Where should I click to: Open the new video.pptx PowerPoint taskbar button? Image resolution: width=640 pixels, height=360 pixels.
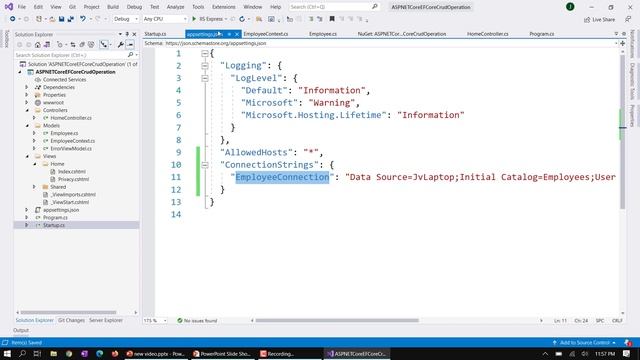click(x=156, y=353)
